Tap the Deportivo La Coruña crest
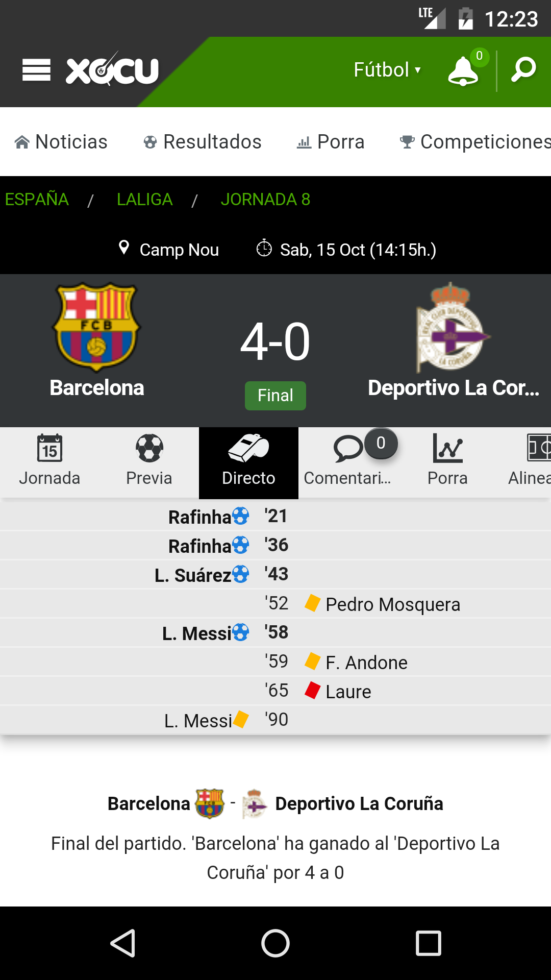 tap(451, 327)
